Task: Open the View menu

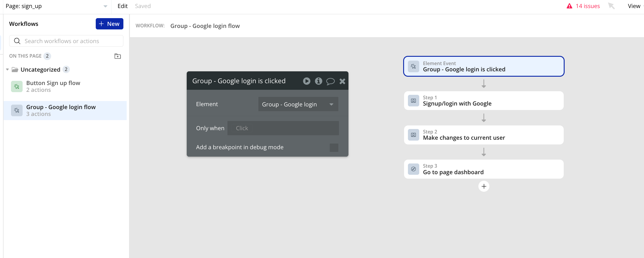Action: click(634, 6)
